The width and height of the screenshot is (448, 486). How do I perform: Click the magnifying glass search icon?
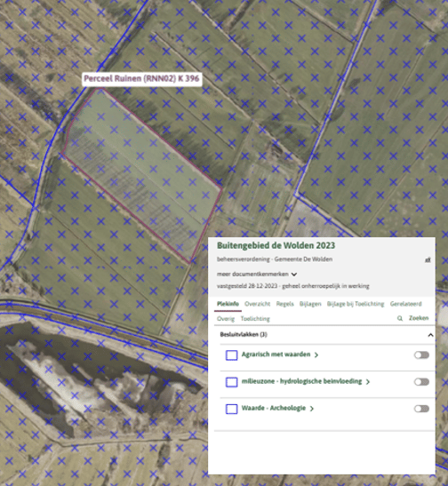400,318
